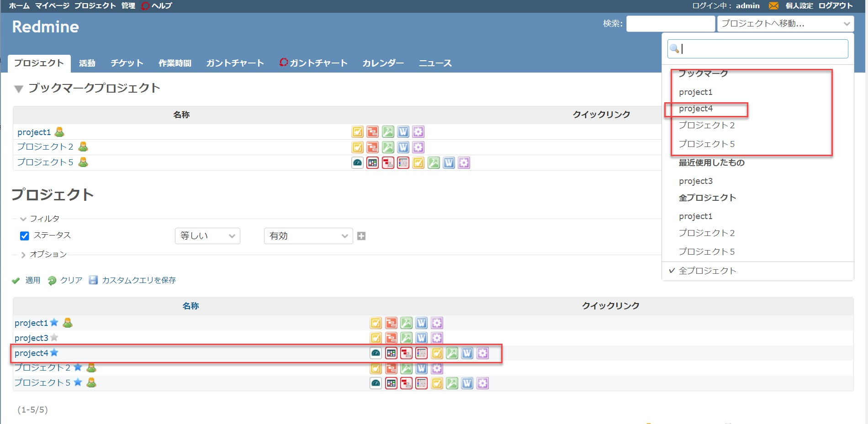Screen dimensions: 868x424
Task: Click the green plus add filter icon
Action: click(361, 236)
